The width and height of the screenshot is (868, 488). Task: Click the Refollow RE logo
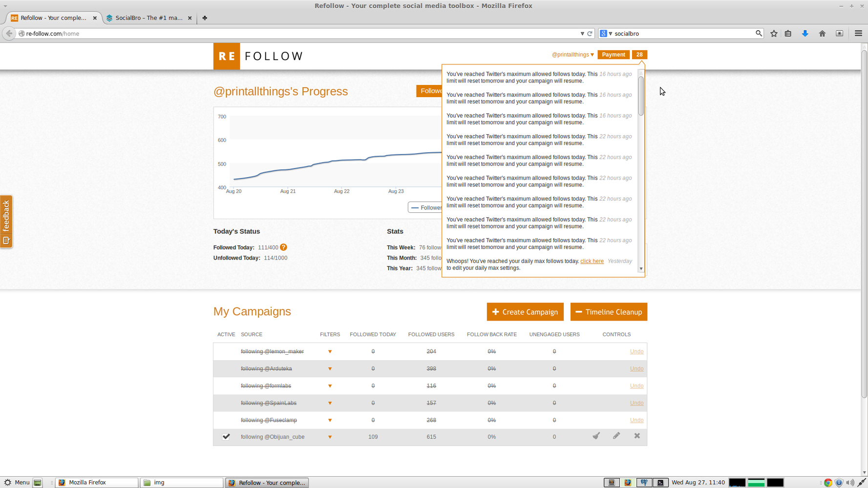(227, 56)
